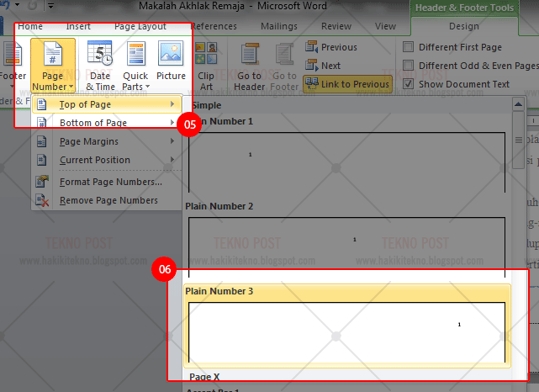Jump to Next header section

(x=323, y=66)
